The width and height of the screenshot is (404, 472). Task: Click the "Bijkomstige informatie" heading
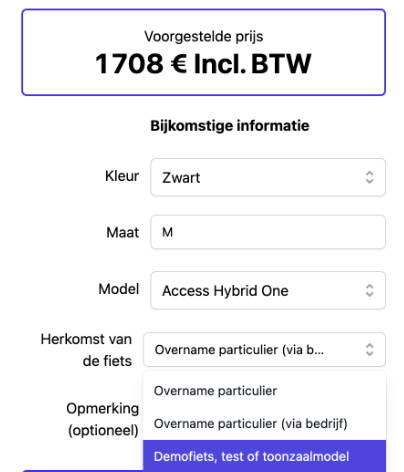pos(230,126)
